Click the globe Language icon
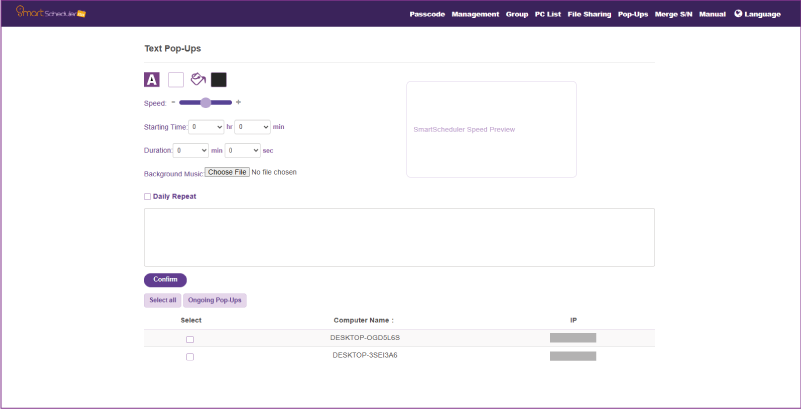Image resolution: width=801 pixels, height=409 pixels. [738, 14]
